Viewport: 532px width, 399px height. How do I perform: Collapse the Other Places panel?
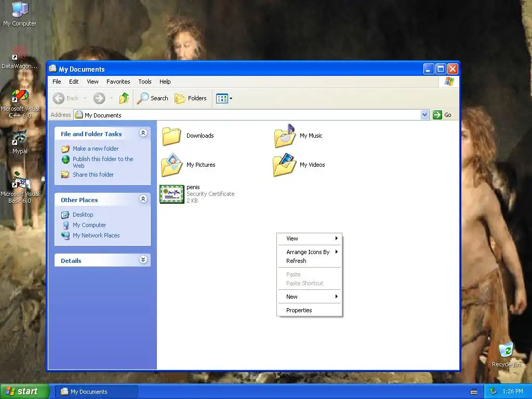click(143, 199)
